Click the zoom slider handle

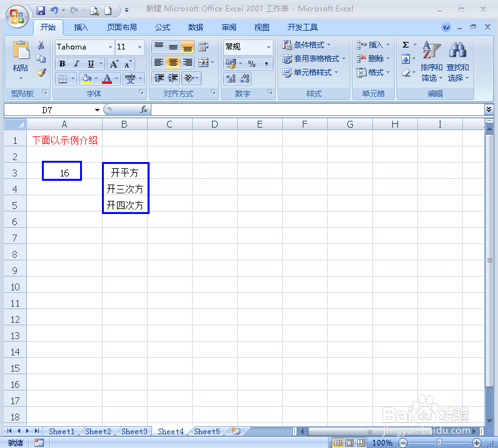pos(440,442)
